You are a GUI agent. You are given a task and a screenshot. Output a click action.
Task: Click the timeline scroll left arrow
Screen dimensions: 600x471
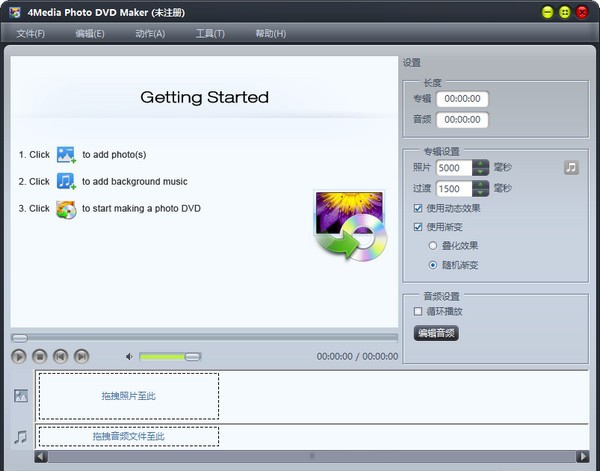(41, 456)
